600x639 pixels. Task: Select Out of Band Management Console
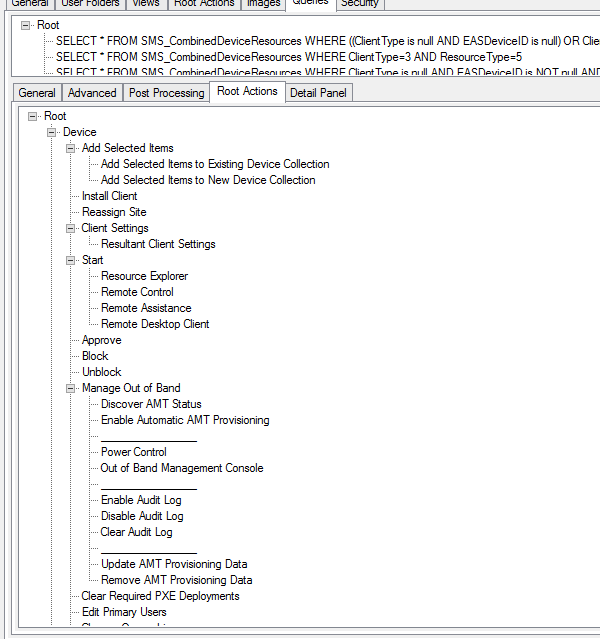(x=182, y=468)
